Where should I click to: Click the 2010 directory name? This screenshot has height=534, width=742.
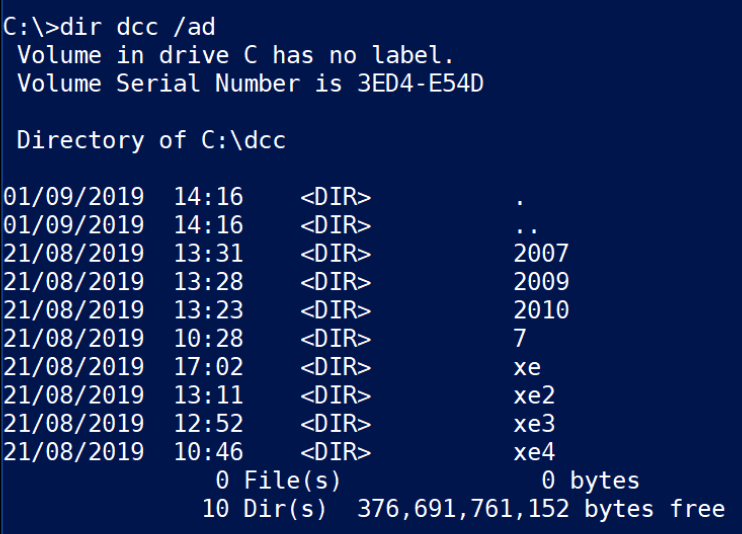coord(541,311)
